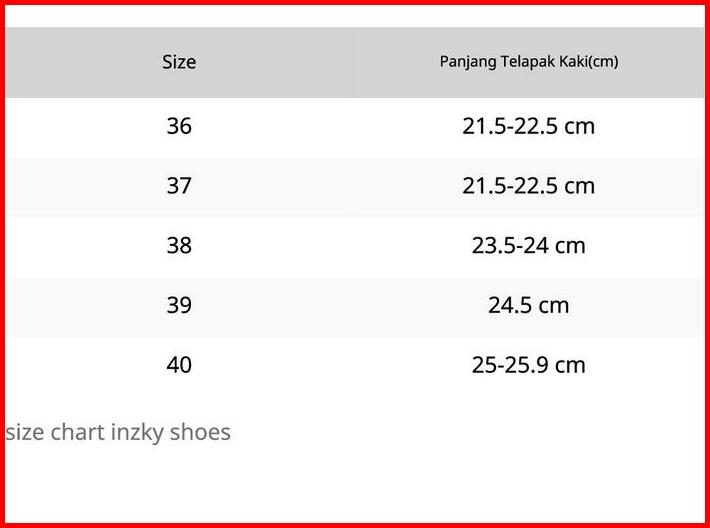
Task: Select size 37 cell
Action: (x=179, y=186)
